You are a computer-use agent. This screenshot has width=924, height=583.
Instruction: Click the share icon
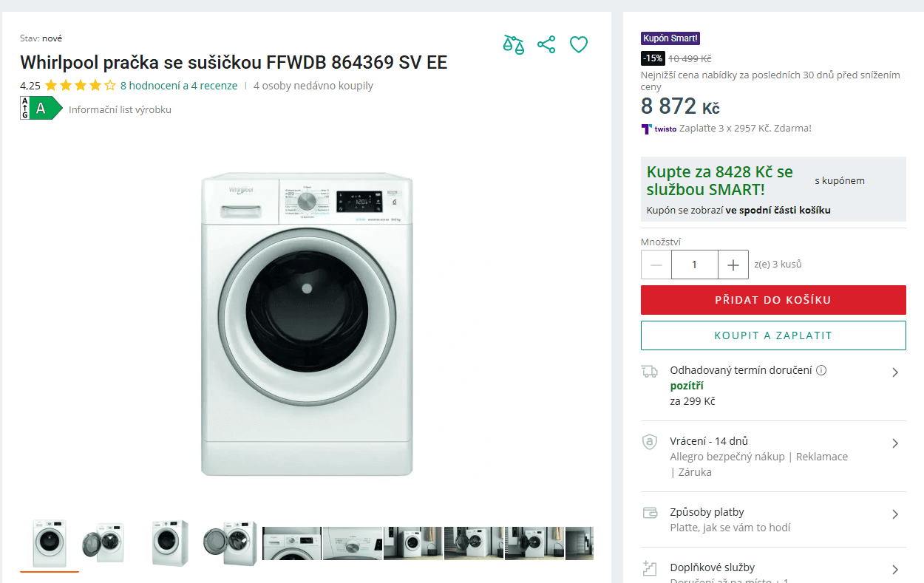[x=546, y=44]
